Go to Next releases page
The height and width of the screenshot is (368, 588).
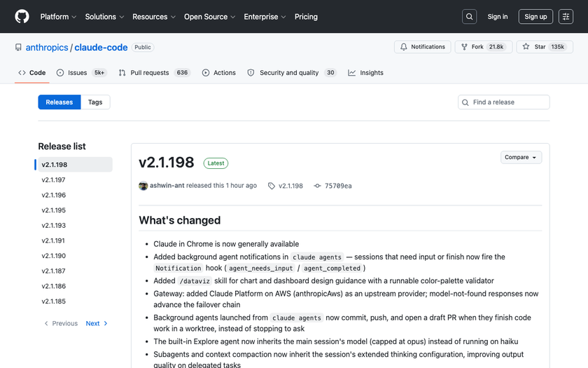click(x=97, y=323)
